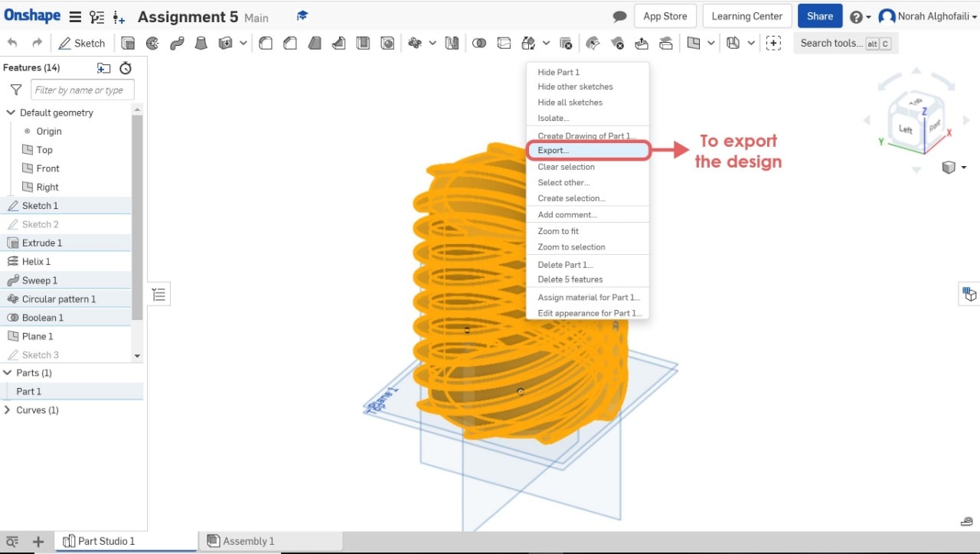This screenshot has width=980, height=554.
Task: Click the insert tree-plus icon
Action: click(119, 17)
